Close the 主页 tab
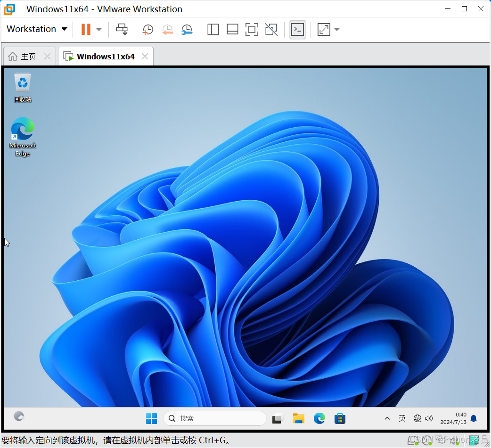The height and width of the screenshot is (448, 491). (47, 57)
